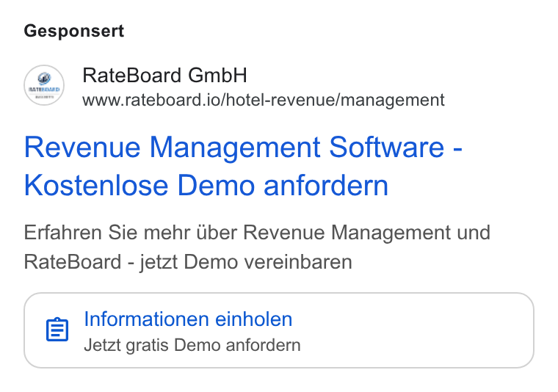This screenshot has width=558, height=392.
Task: Click the RateBoard logo icon
Action: pos(44,85)
